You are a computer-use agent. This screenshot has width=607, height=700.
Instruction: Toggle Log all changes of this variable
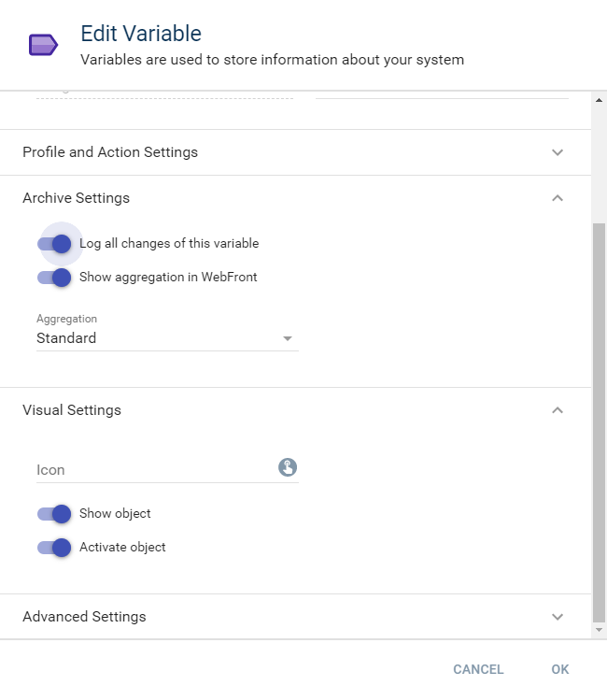55,244
